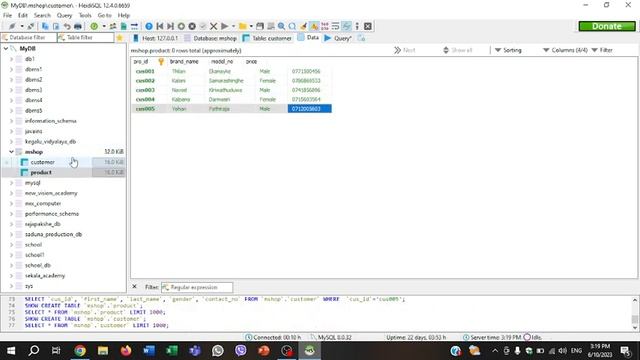This screenshot has width=640, height=360.
Task: Click the Find magnifier icon in toolbar
Action: click(281, 26)
